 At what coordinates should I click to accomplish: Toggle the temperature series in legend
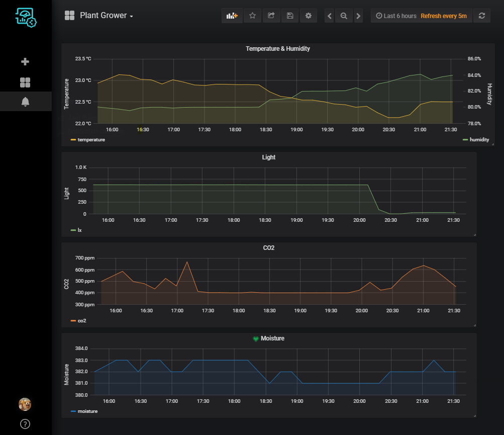(91, 140)
